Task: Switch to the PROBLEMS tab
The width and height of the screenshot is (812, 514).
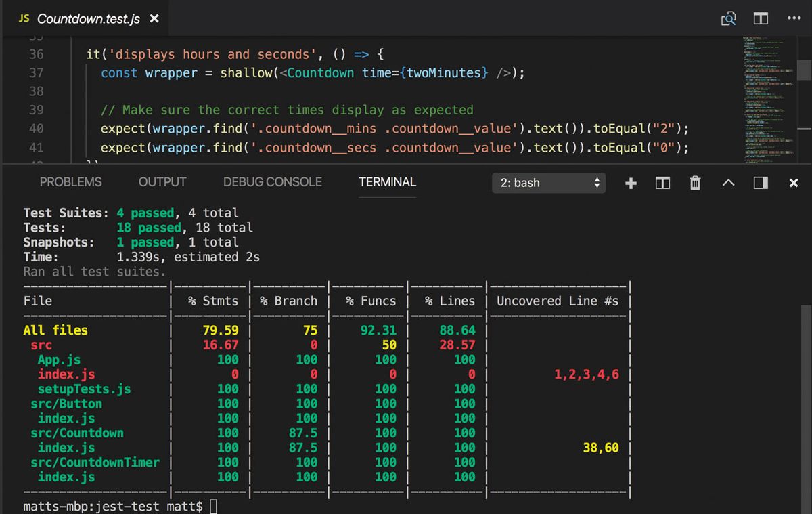Action: (70, 181)
